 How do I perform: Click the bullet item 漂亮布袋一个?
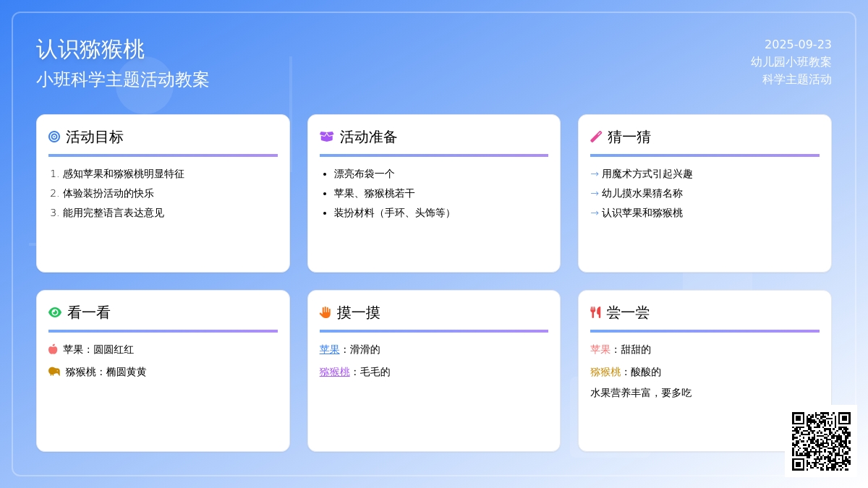pos(364,174)
